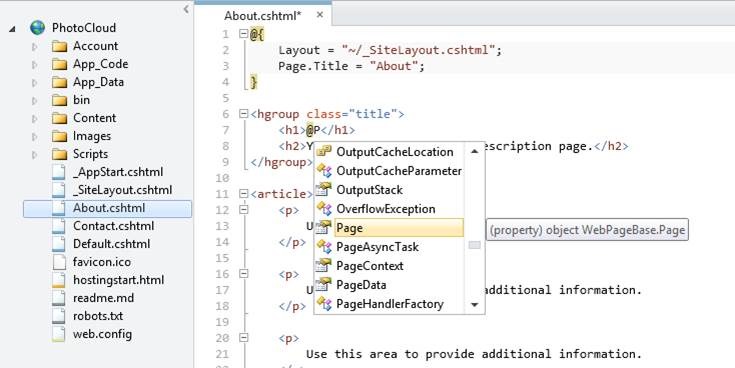Click the WebPageBase.Page property tooltip

pyautogui.click(x=587, y=230)
